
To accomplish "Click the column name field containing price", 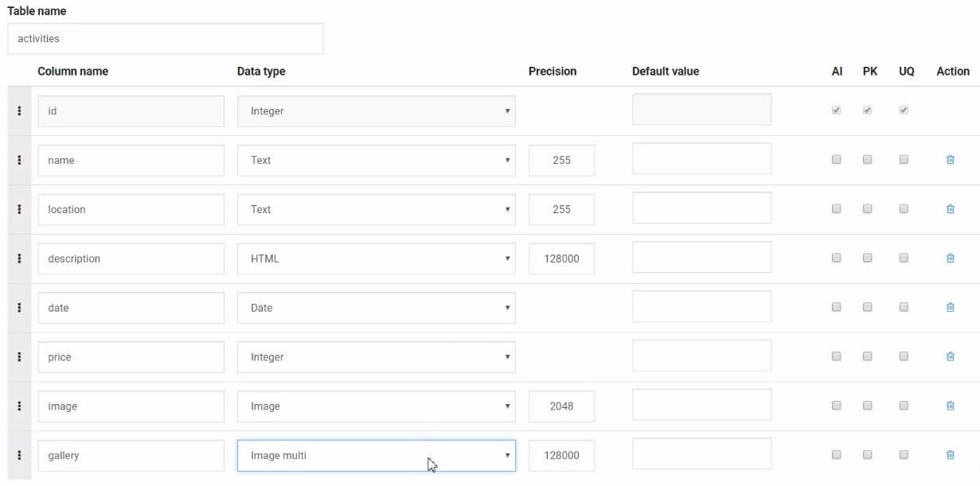I will [131, 357].
